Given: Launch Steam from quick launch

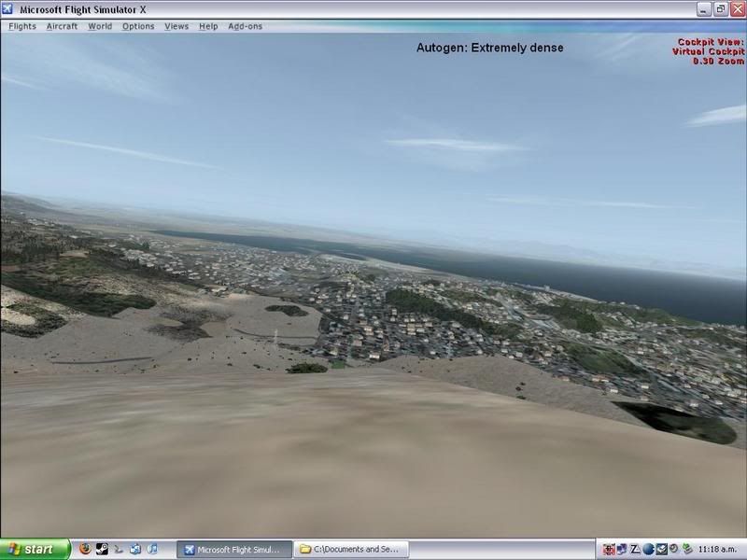Looking at the screenshot, I should pos(102,550).
